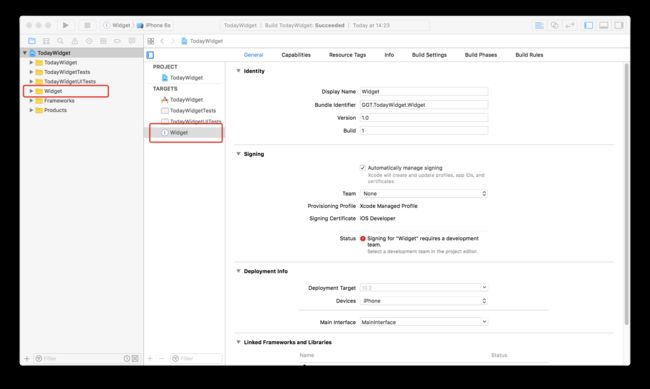Click the Bundle Identifier field
Viewport: 650px width, 389px height.
[424, 105]
